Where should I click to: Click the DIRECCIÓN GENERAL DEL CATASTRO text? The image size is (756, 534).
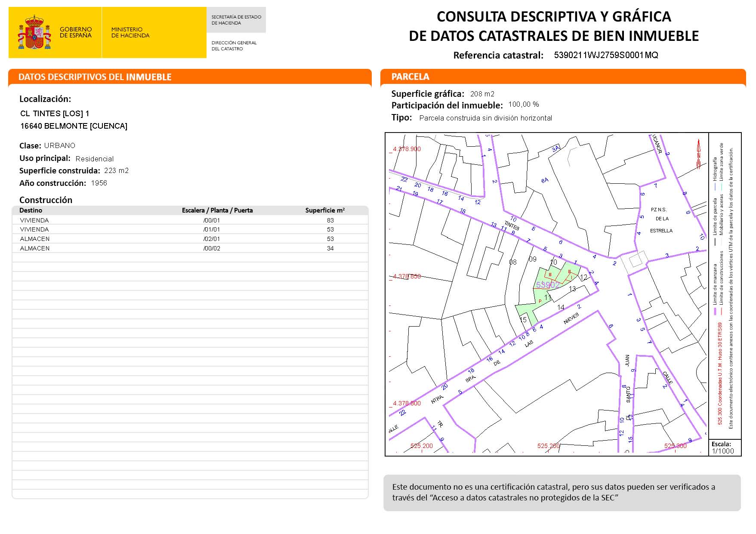[x=234, y=46]
